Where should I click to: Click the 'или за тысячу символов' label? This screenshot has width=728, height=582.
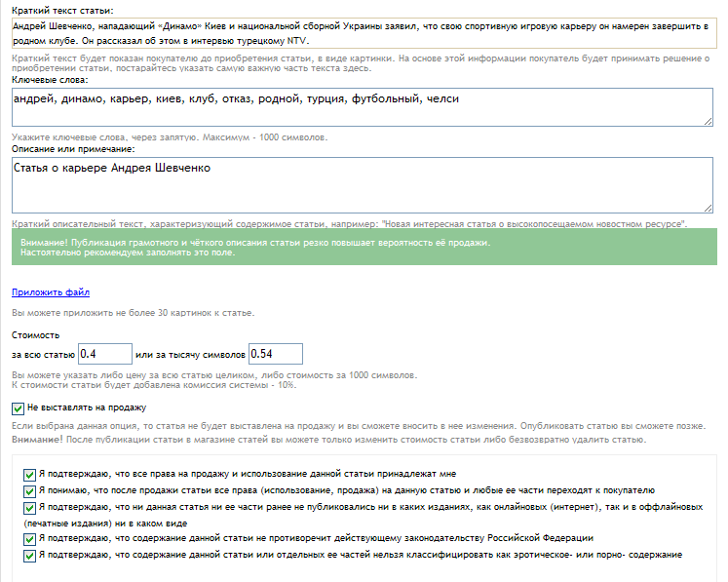click(x=190, y=355)
